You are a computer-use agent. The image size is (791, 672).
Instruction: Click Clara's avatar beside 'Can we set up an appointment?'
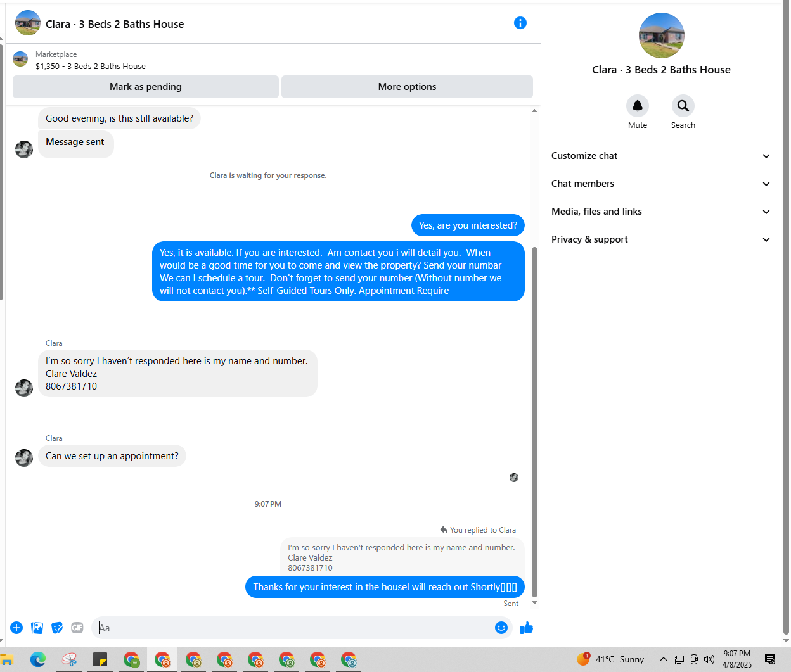[24, 458]
